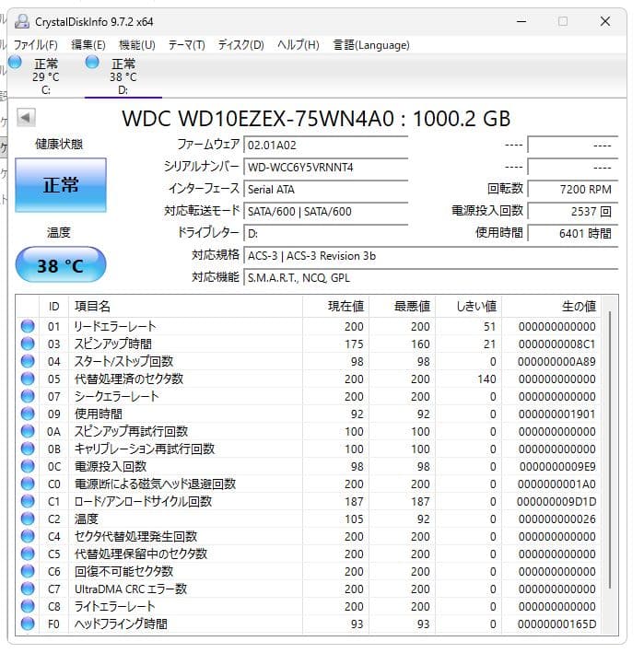Click the transfer mode field SATA/600 | SATA/600
The width and height of the screenshot is (644, 653).
(x=326, y=212)
